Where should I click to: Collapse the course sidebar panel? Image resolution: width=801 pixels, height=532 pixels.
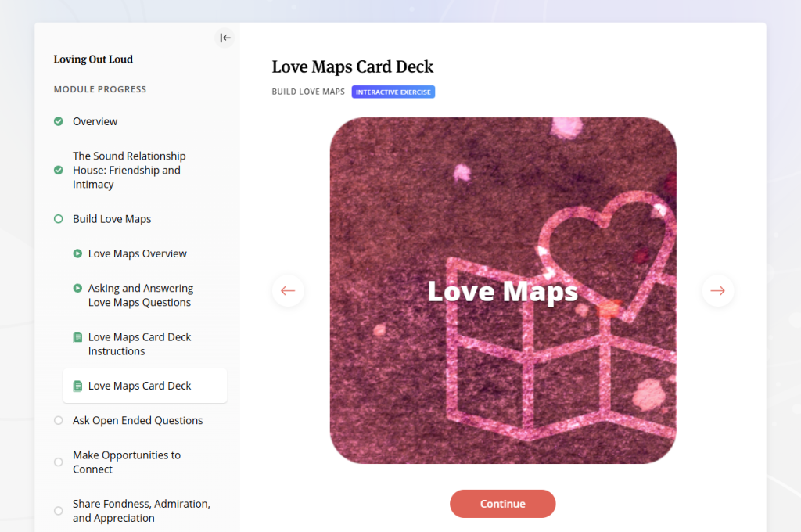click(224, 37)
